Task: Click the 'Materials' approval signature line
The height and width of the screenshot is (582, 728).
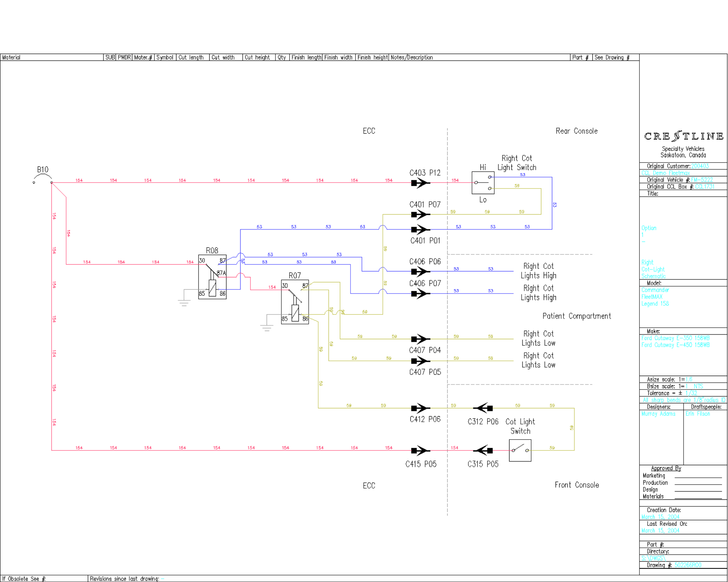Action: 698,498
